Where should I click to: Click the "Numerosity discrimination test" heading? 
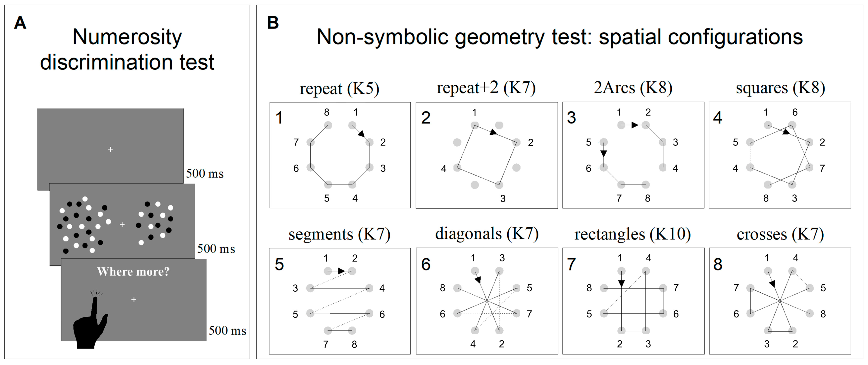pyautogui.click(x=127, y=49)
